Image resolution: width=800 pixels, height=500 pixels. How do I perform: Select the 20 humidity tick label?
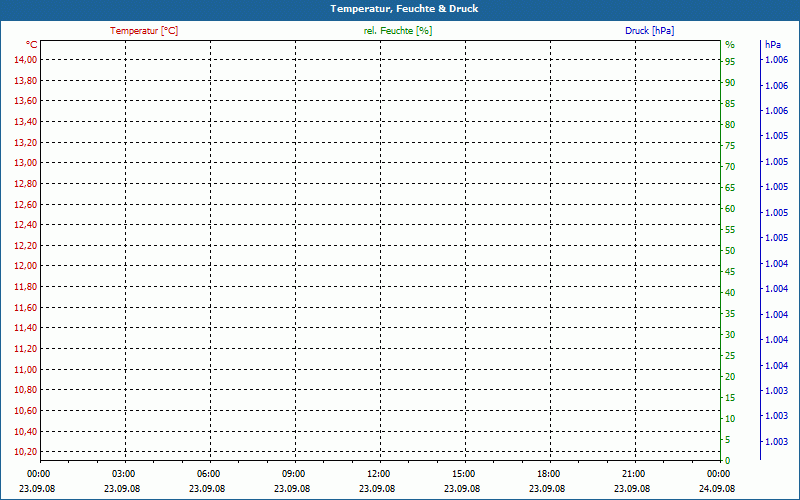[x=730, y=377]
